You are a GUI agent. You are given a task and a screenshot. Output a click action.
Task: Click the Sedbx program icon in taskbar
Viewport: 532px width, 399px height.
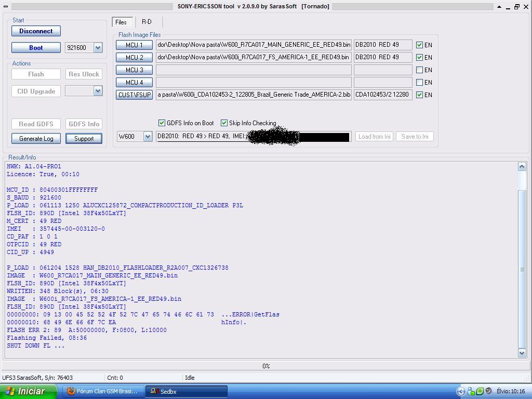pos(154,391)
